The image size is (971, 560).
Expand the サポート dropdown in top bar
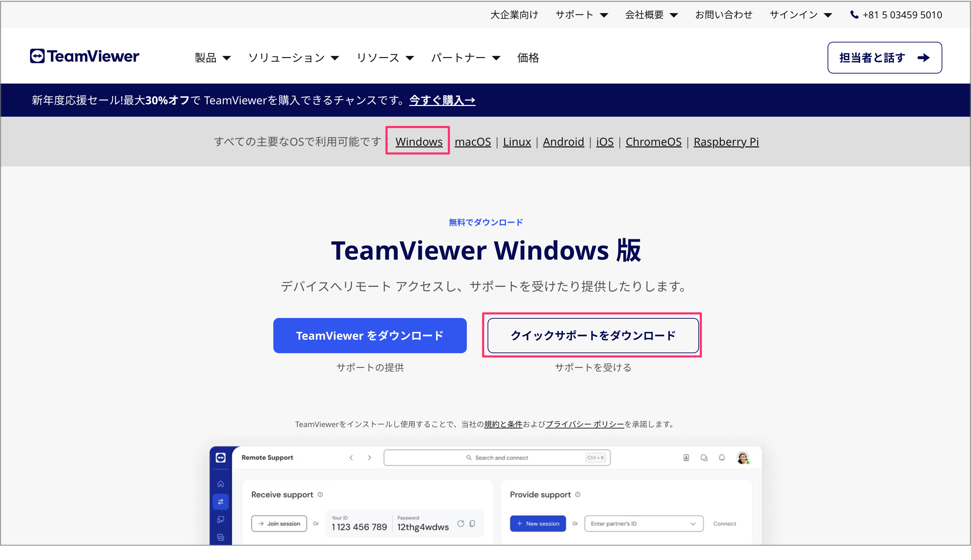coord(582,15)
